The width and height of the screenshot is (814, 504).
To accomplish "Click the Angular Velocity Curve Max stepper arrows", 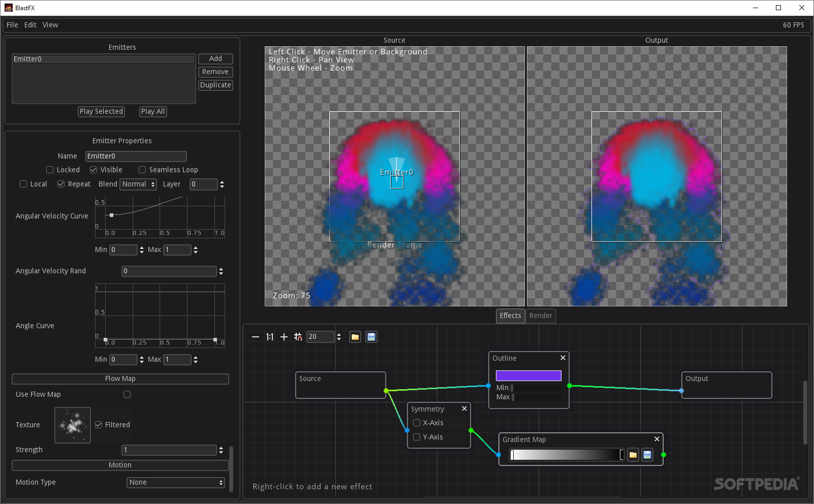I will 196,250.
